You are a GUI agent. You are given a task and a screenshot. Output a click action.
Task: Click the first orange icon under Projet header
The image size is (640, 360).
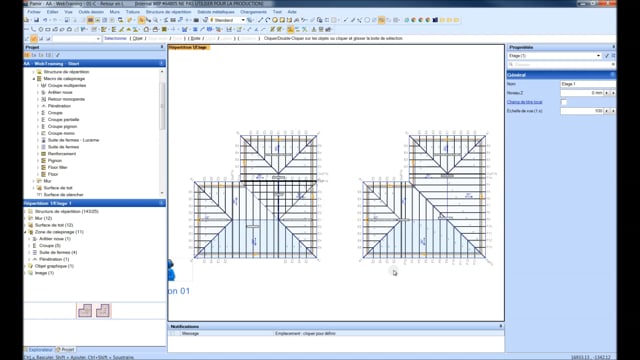pyautogui.click(x=27, y=55)
